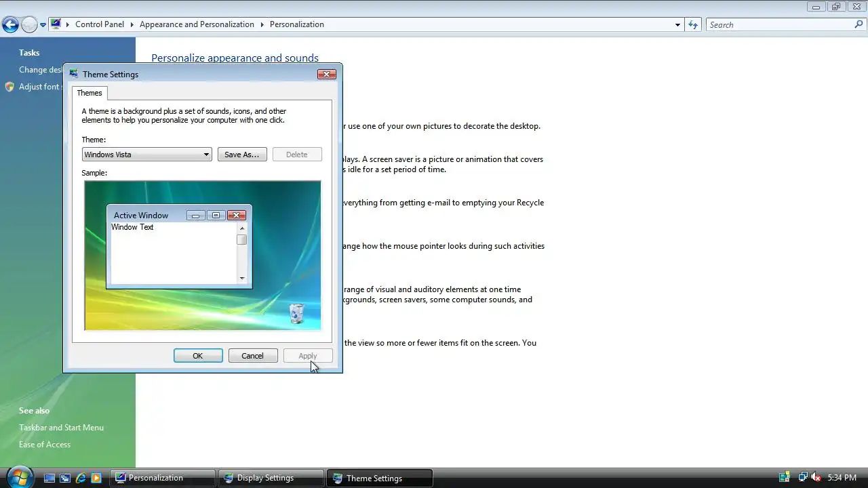Click Control Panel in the breadcrumb
The image size is (868, 488).
point(100,24)
